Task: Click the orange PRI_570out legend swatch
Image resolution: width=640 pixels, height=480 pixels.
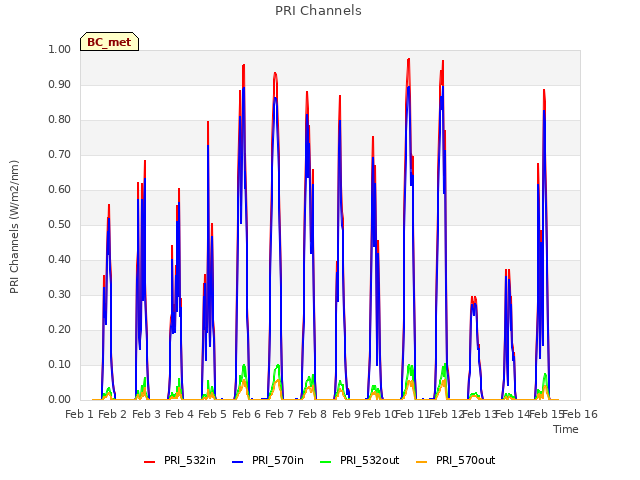Action: pos(421,462)
